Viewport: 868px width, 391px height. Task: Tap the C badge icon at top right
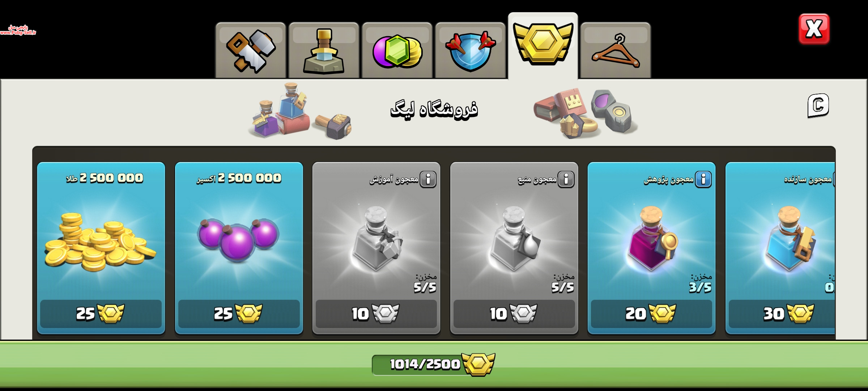[x=818, y=106]
